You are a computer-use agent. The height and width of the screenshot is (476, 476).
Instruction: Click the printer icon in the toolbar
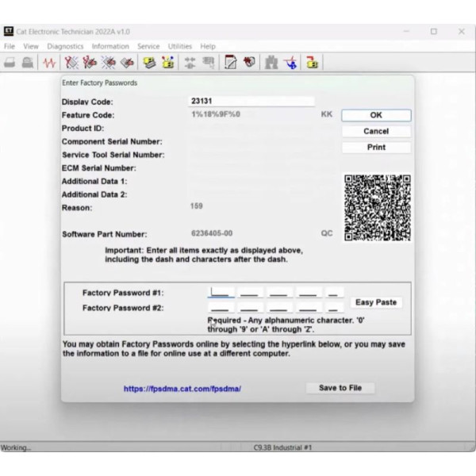28,63
